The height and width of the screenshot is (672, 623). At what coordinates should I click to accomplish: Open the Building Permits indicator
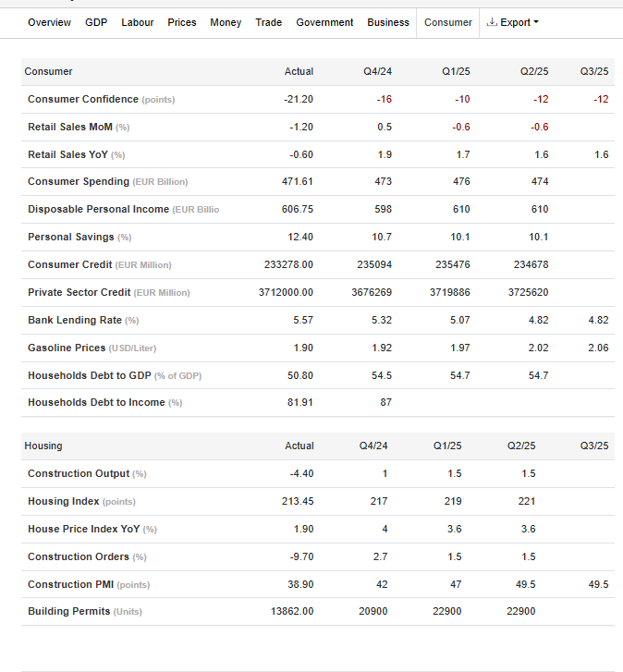pos(69,611)
